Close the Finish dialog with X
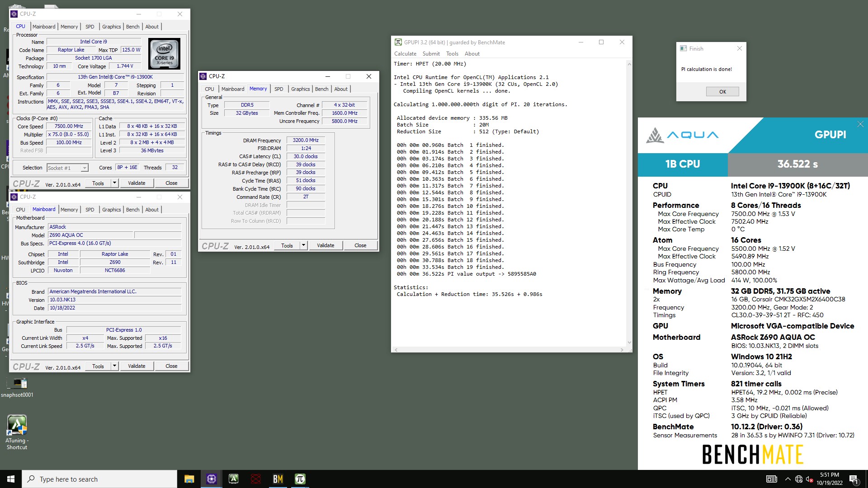This screenshot has width=868, height=488. click(740, 48)
